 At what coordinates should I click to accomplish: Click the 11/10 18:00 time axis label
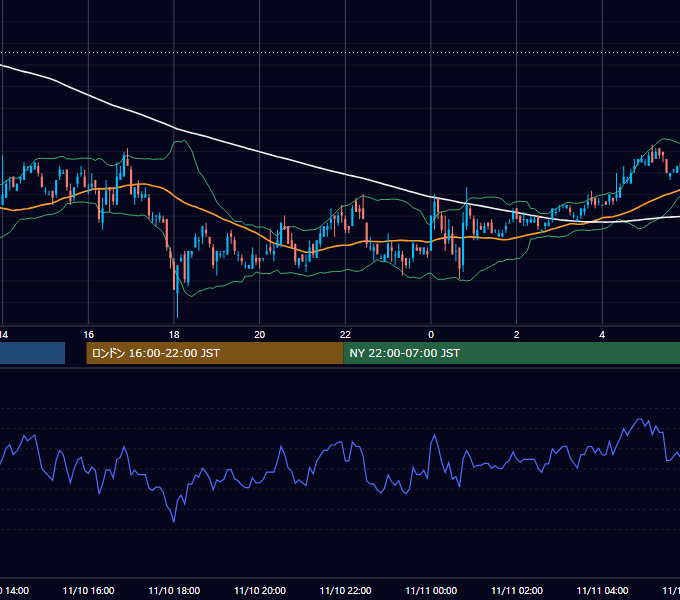pos(174,590)
